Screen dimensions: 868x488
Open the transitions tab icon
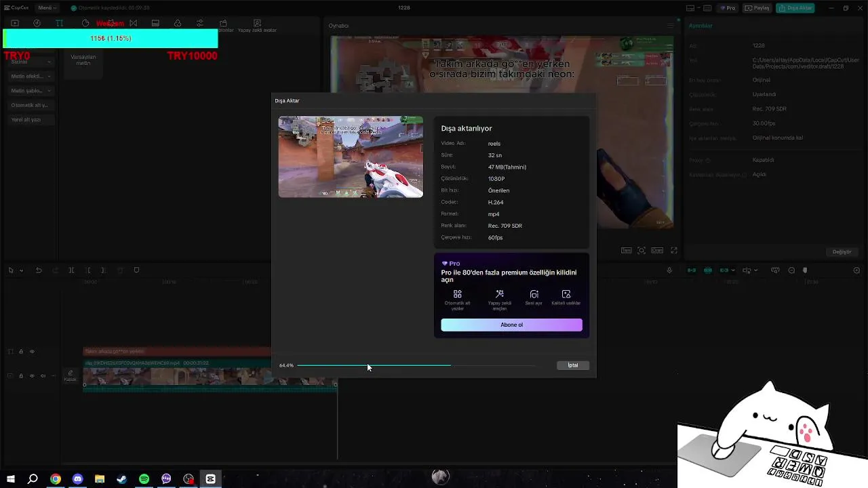pyautogui.click(x=133, y=23)
